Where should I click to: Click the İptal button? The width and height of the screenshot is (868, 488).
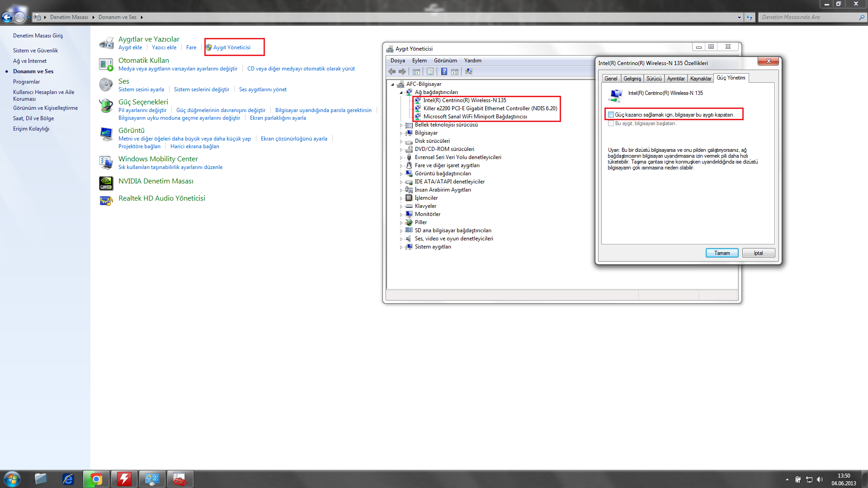click(x=758, y=253)
